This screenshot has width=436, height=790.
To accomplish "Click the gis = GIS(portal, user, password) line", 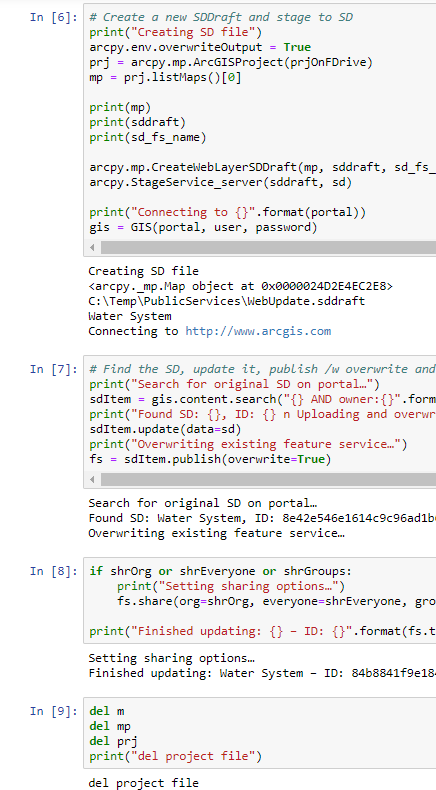I will (204, 227).
